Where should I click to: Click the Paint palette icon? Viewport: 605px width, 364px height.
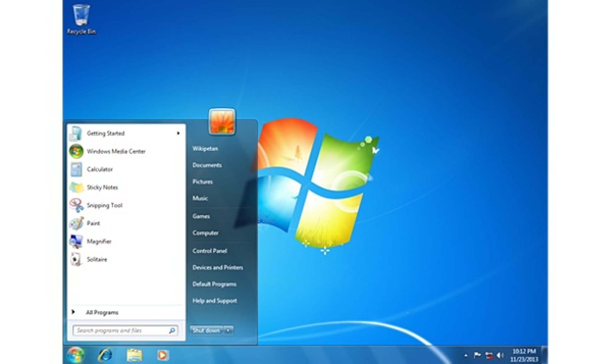(76, 223)
